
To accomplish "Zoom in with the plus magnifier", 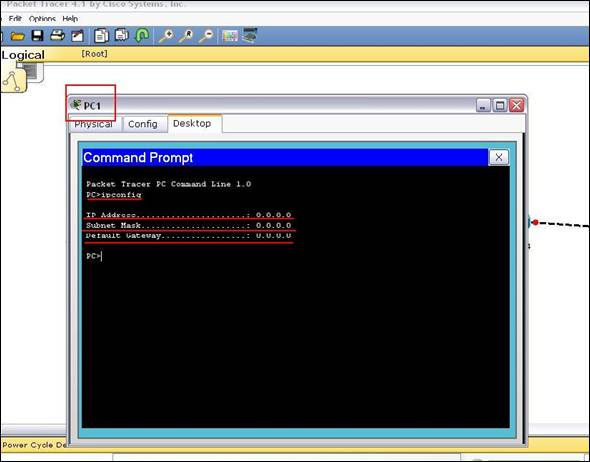I will pos(166,36).
